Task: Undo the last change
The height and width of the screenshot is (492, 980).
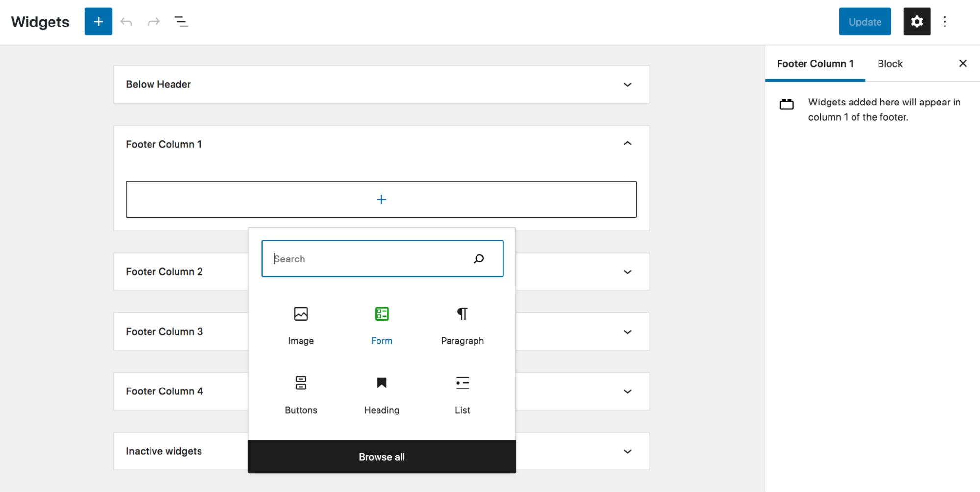Action: (126, 22)
